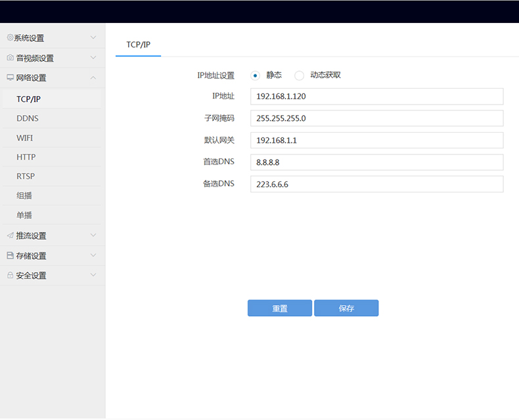Click the 备选DNS field showing 223.6.6.6
The image size is (519, 420).
click(x=376, y=184)
